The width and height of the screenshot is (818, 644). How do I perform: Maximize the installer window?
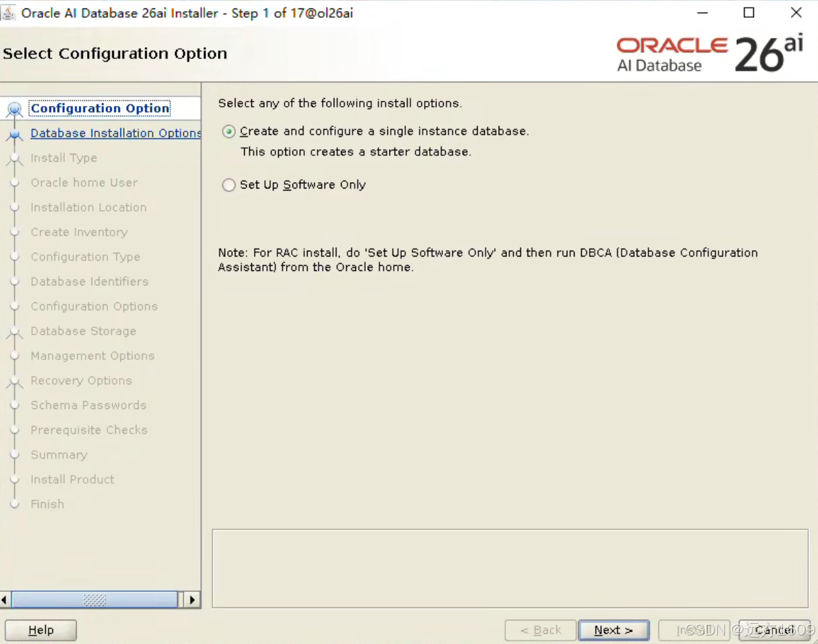(749, 12)
